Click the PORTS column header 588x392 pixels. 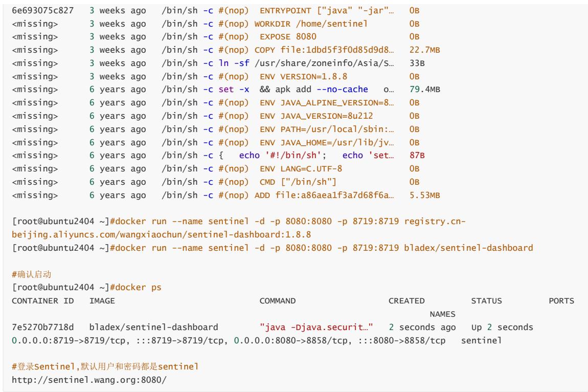click(561, 301)
